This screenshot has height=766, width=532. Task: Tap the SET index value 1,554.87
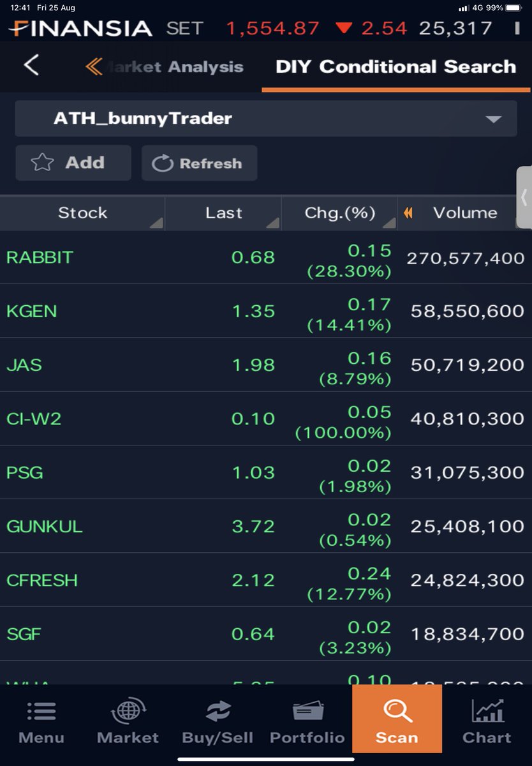click(x=272, y=28)
